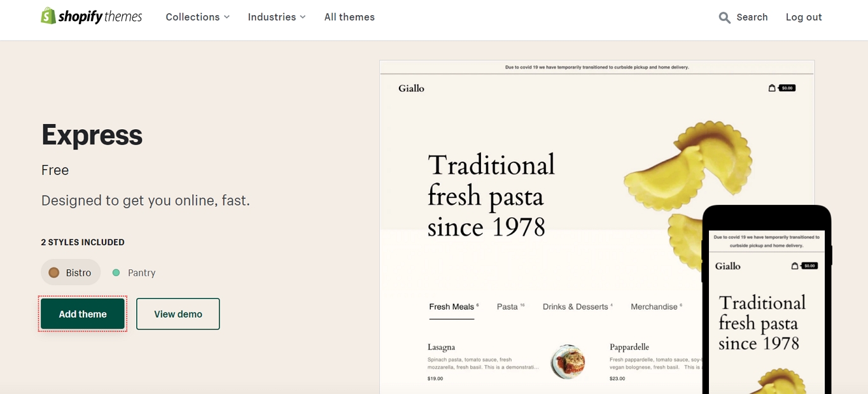868x394 pixels.
Task: Select the Bistro style option
Action: click(71, 272)
